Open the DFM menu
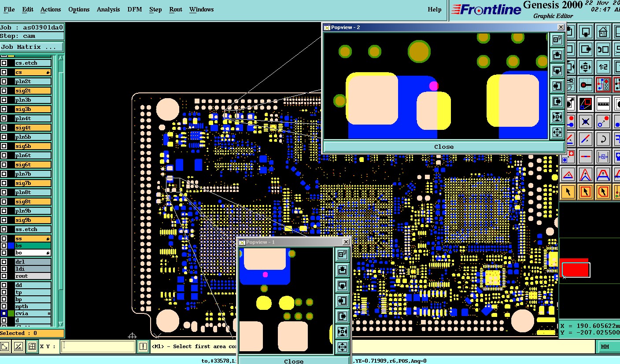The height and width of the screenshot is (364, 620). pyautogui.click(x=135, y=9)
